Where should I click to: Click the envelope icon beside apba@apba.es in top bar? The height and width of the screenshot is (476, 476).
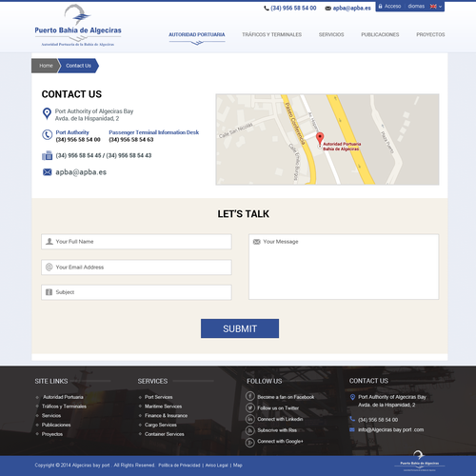(x=327, y=9)
